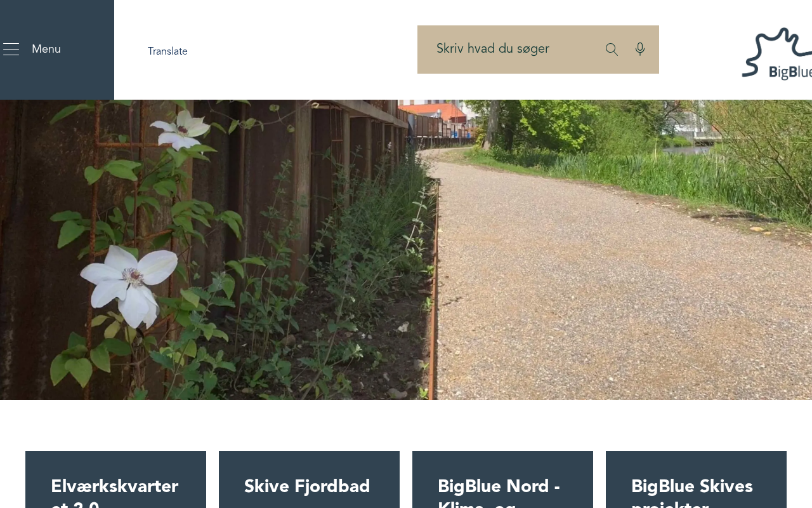Screen dimensions: 812x508
Task: Focus the 'Skriv hvad du søger' search field
Action: click(x=507, y=50)
